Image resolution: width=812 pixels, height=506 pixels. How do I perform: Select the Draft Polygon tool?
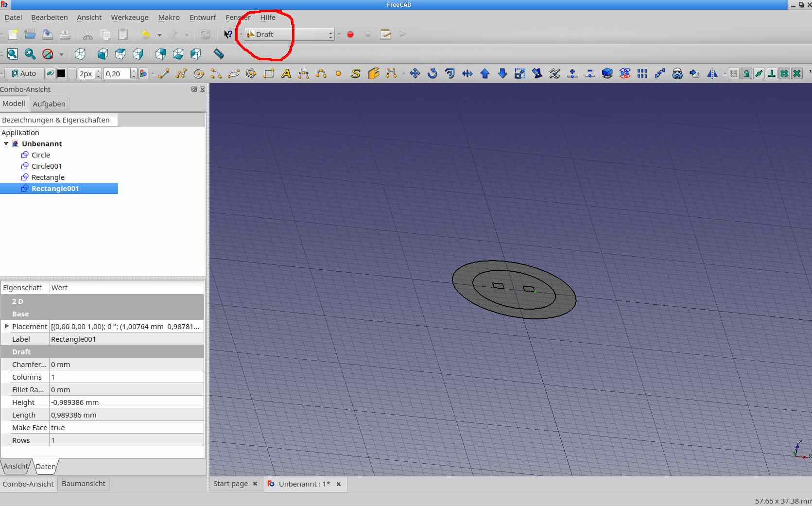[251, 73]
